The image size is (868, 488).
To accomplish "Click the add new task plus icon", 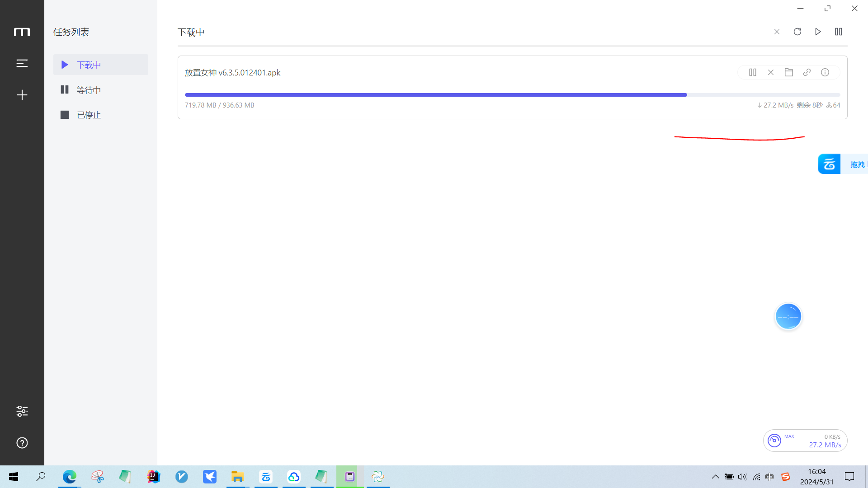I will [x=22, y=95].
